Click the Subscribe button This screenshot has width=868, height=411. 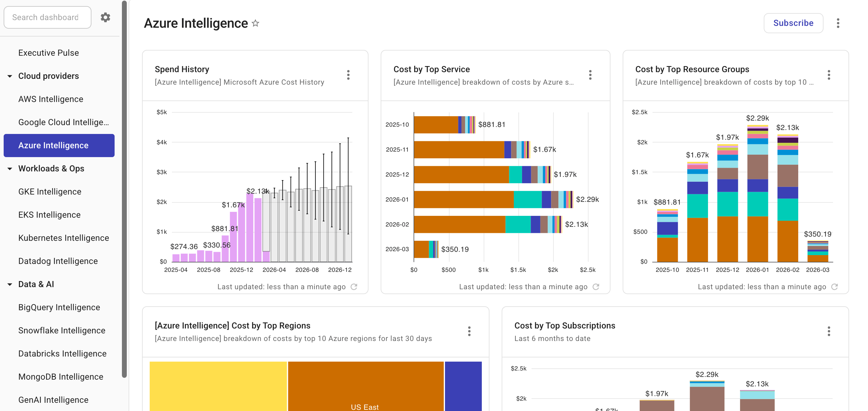tap(793, 23)
